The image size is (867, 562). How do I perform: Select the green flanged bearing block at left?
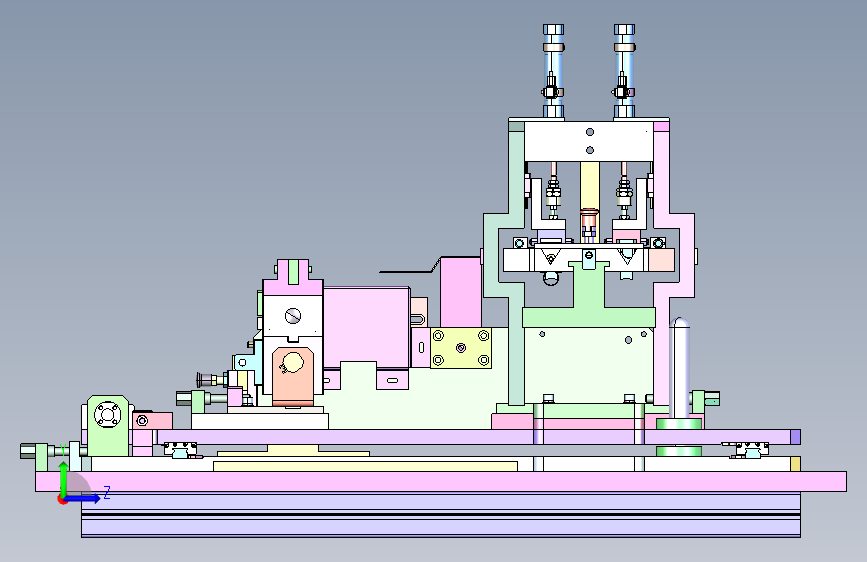108,425
